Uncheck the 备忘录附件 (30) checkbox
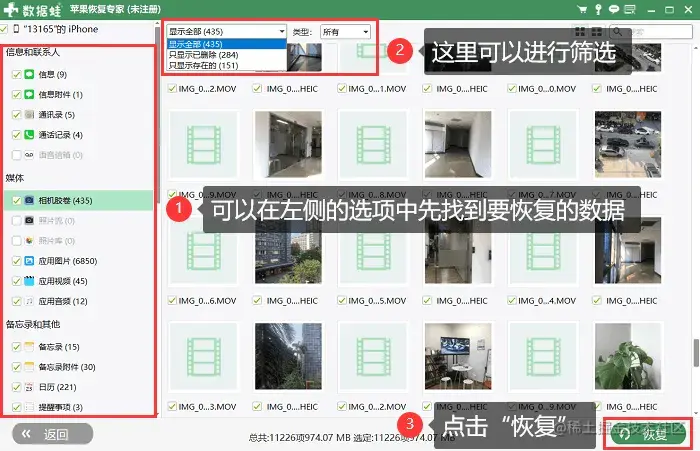 (x=17, y=367)
